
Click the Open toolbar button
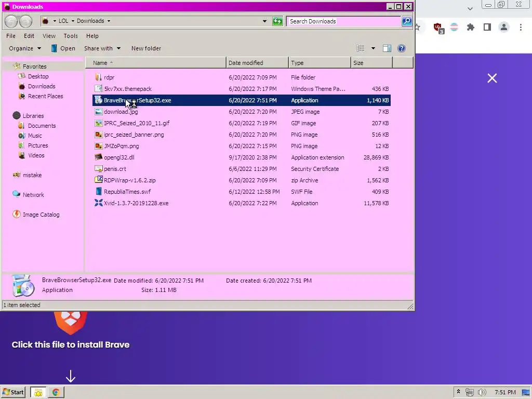click(x=63, y=48)
